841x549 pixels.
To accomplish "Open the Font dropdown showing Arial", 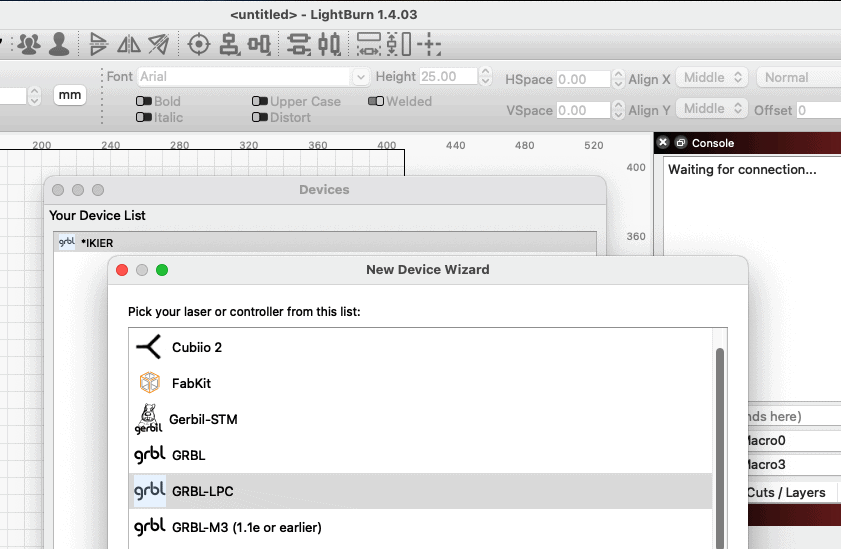I will (x=253, y=77).
